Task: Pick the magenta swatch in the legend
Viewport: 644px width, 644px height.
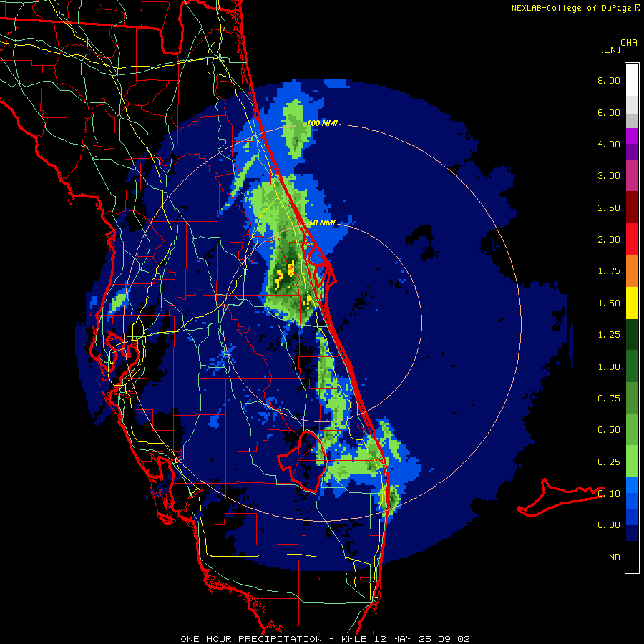Action: [632, 136]
